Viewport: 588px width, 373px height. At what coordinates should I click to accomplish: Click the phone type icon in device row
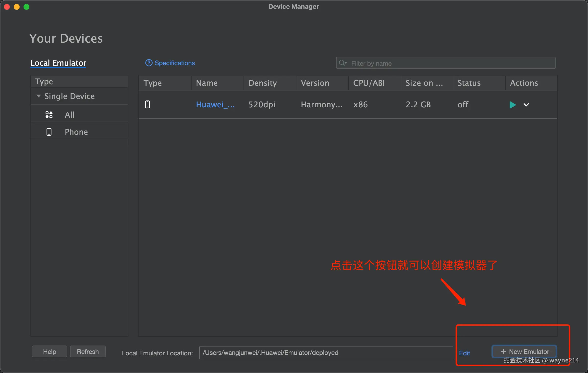[x=147, y=105]
